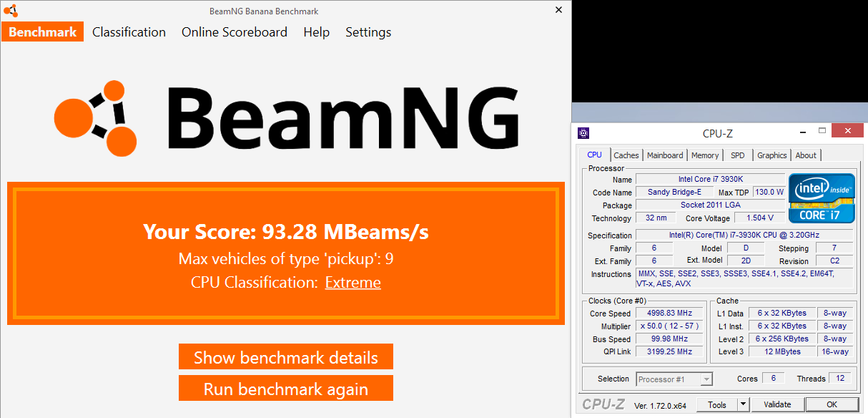Switch to the Caches tab in CPU-Z
Viewport: 868px width, 418px height.
pos(626,155)
